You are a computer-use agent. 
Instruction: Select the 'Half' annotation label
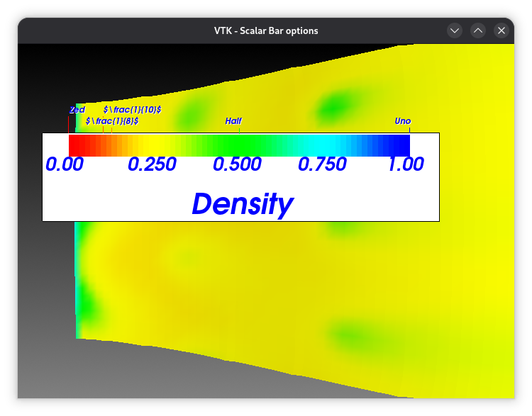tap(233, 121)
